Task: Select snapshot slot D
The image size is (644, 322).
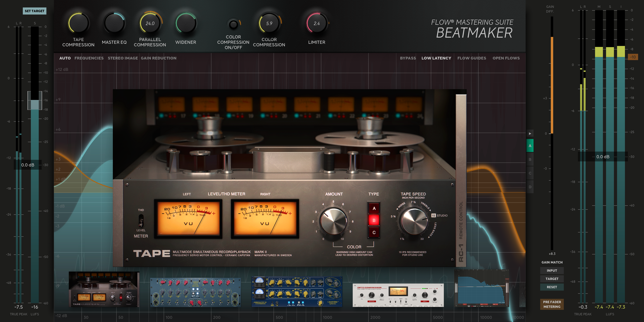Action: [530, 187]
